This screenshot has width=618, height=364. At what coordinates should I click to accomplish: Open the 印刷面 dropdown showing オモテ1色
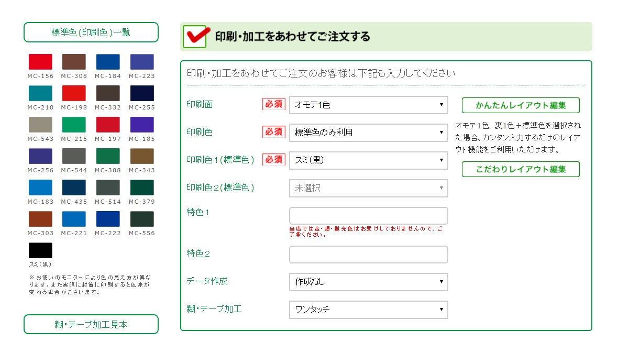(369, 105)
